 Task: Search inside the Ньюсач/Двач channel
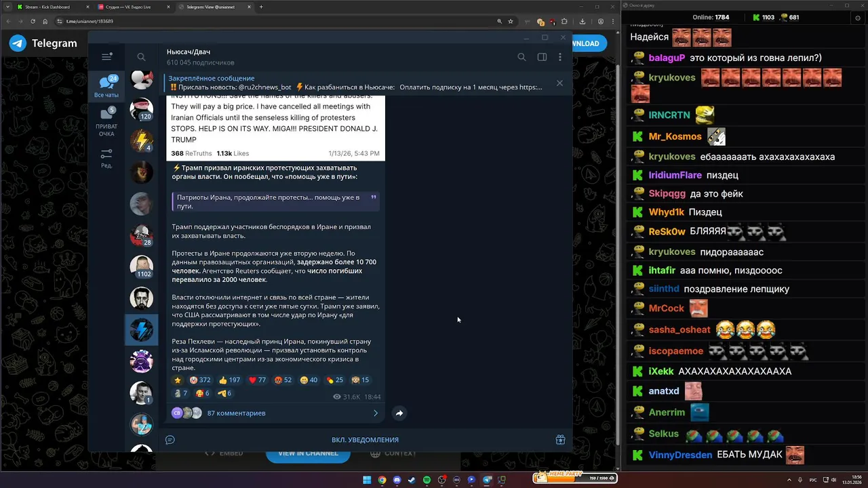pyautogui.click(x=521, y=57)
